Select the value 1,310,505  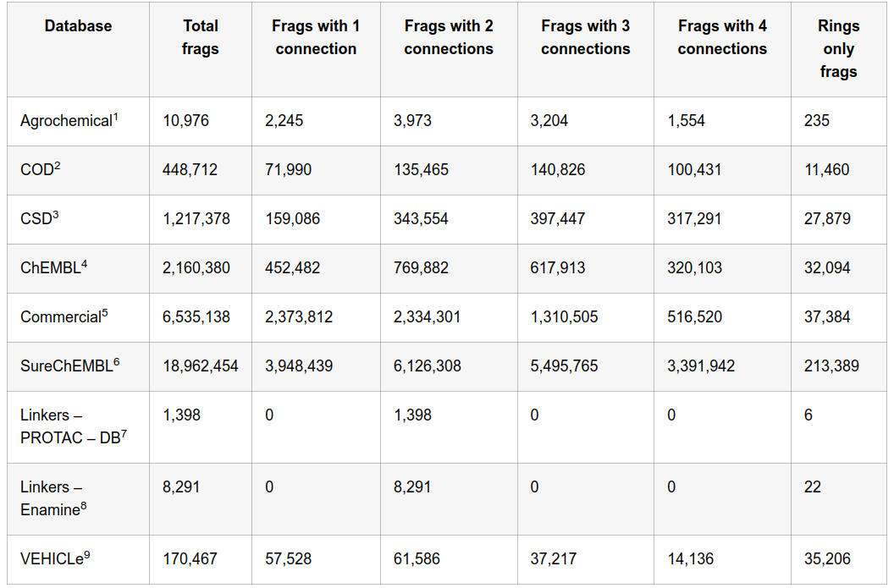pos(565,316)
